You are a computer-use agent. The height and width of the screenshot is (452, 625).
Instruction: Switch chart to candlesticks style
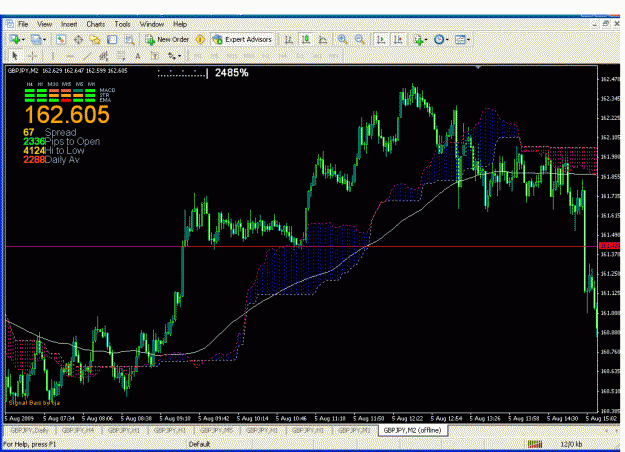[x=306, y=39]
